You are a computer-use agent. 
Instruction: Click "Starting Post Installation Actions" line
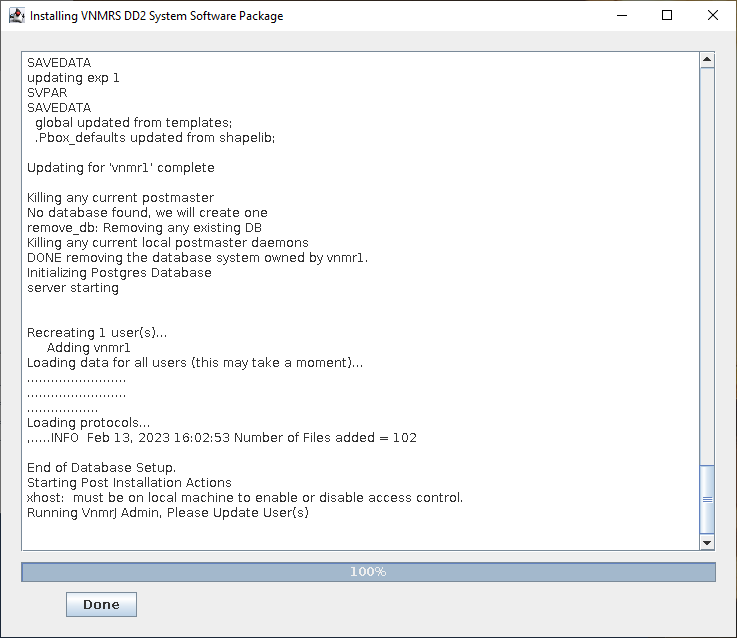[x=129, y=483]
